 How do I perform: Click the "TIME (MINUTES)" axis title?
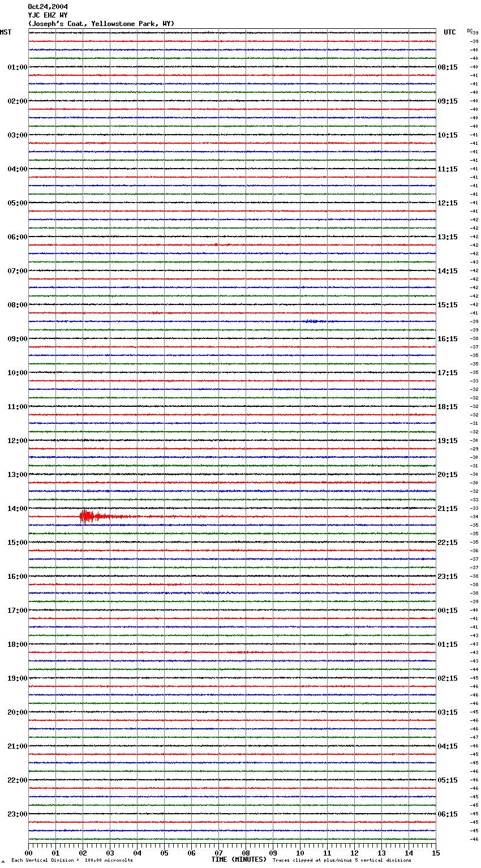(x=239, y=860)
